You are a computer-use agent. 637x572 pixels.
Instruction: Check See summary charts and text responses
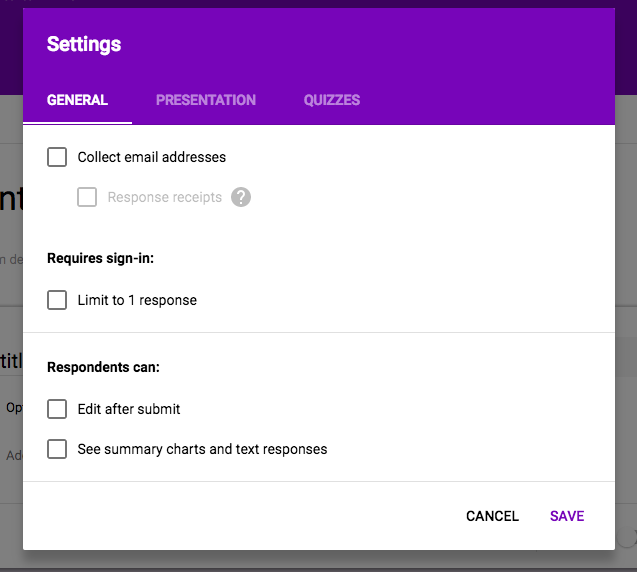(x=57, y=449)
